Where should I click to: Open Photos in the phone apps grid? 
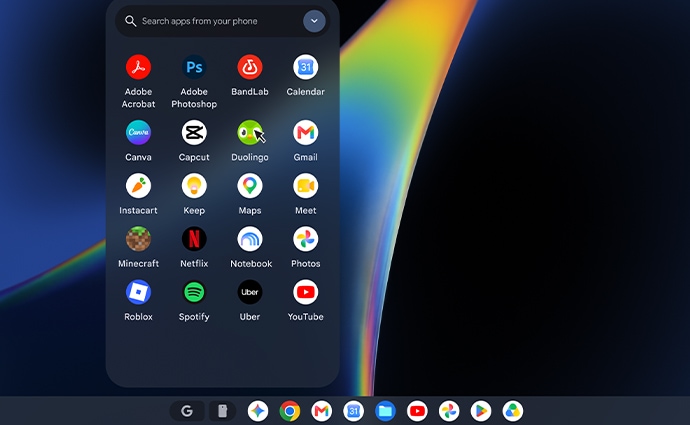pyautogui.click(x=305, y=239)
